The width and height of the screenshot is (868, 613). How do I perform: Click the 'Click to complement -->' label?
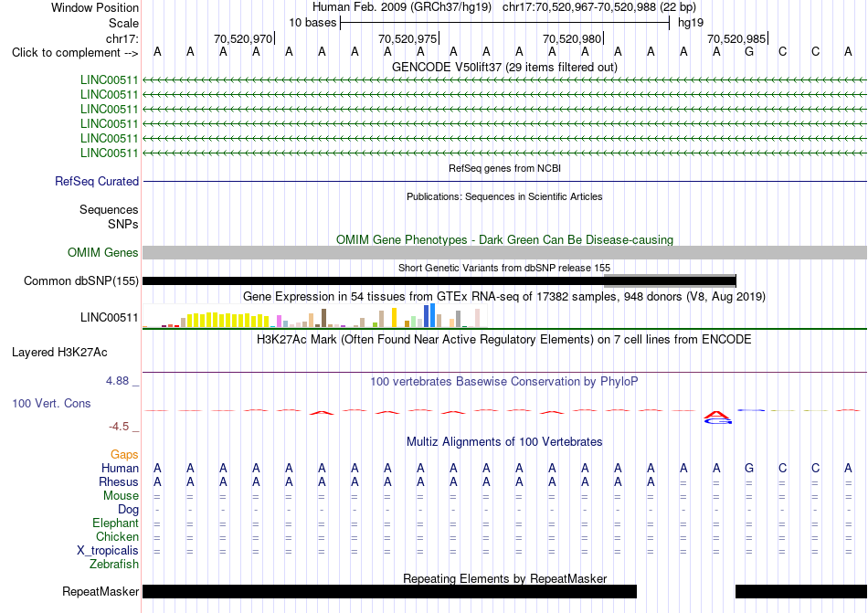75,53
